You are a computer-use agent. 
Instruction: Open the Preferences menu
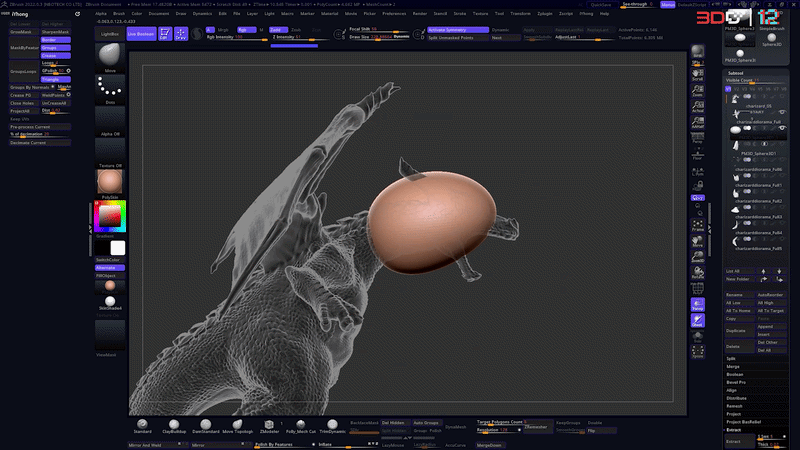[x=394, y=13]
